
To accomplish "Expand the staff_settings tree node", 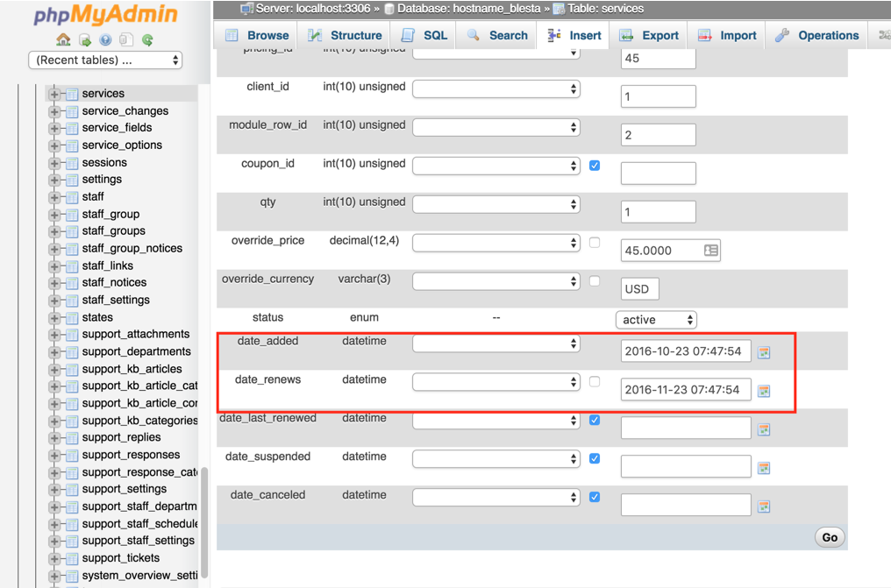I will pos(54,301).
